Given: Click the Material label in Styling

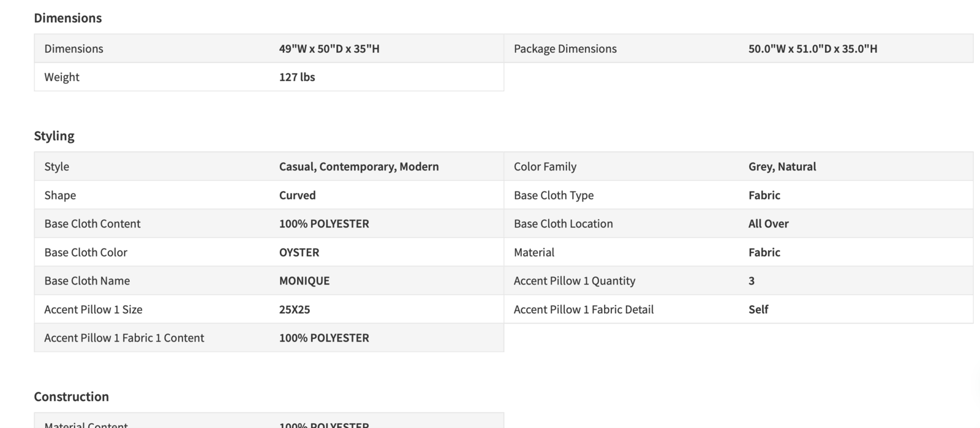Looking at the screenshot, I should (533, 252).
